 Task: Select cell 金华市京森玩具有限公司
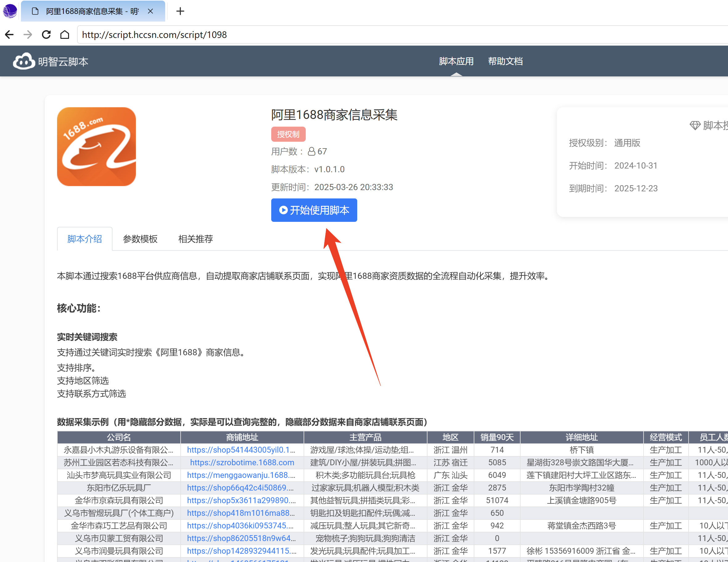click(119, 500)
